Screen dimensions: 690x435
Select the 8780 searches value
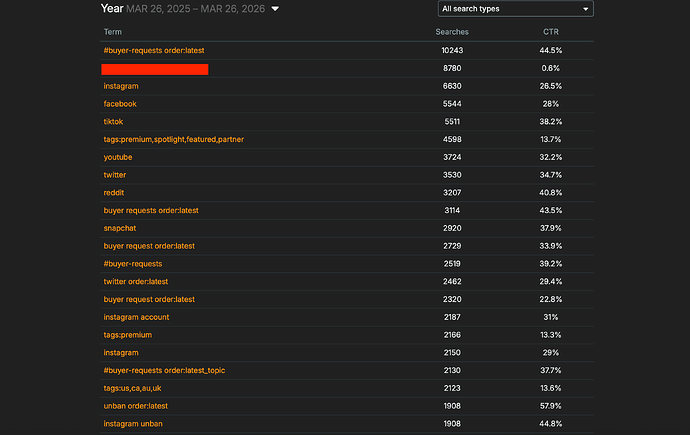tap(452, 68)
